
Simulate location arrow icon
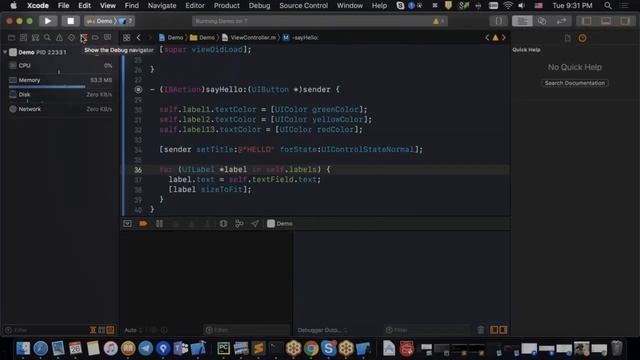(255, 224)
